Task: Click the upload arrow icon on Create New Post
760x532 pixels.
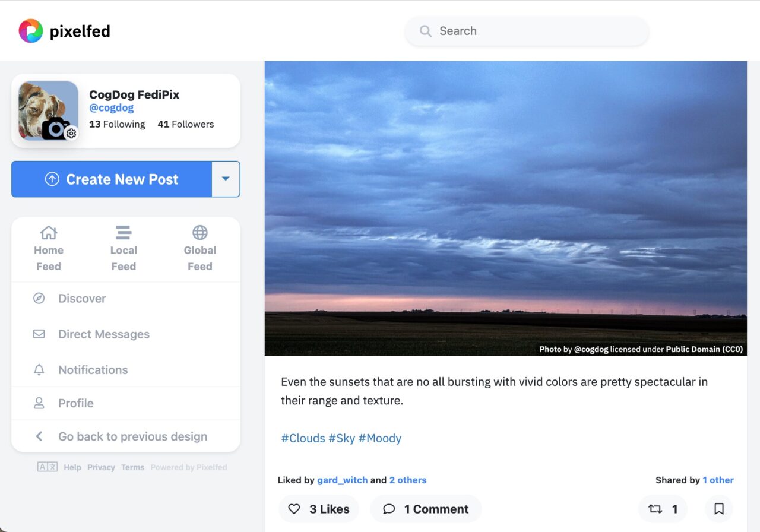Action: [52, 179]
